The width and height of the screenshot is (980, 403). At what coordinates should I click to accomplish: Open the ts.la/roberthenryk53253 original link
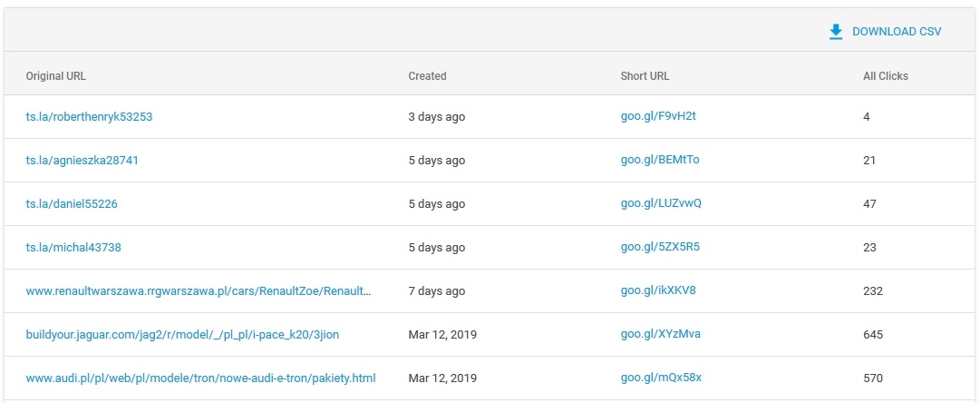[x=89, y=116]
